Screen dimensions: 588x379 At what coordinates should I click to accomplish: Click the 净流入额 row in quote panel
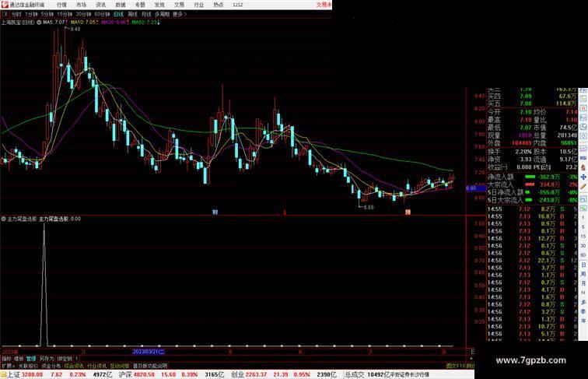pos(533,177)
